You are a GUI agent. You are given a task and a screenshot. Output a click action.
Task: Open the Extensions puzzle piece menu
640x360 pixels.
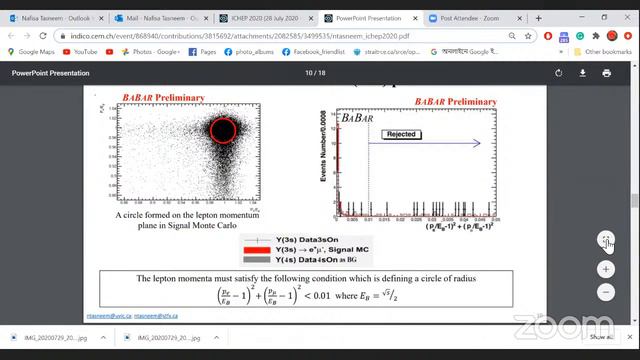[x=596, y=36]
